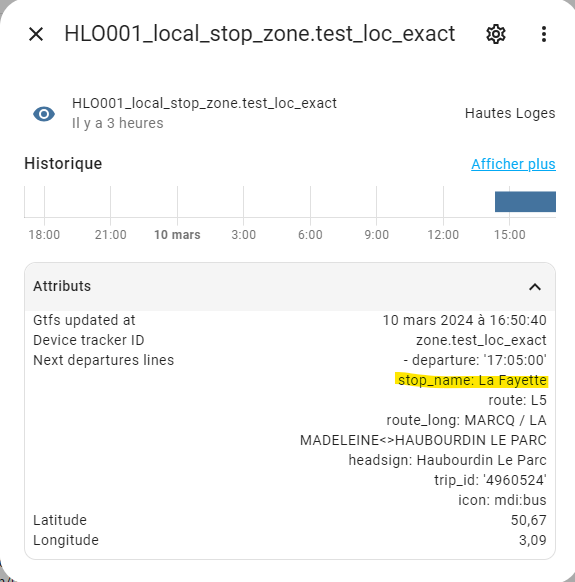575x582 pixels.
Task: Select the Longitude value 3,09
Action: tap(533, 540)
